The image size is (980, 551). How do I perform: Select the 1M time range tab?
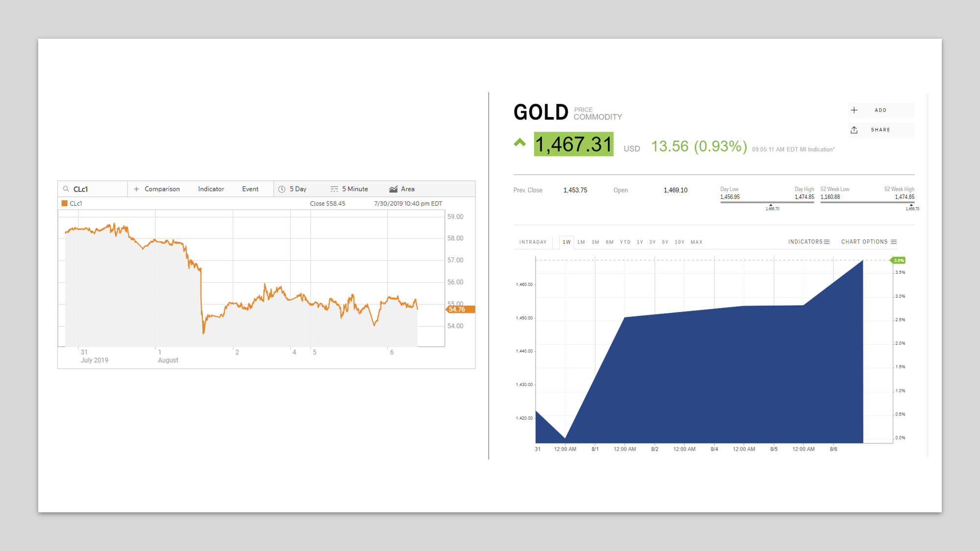[581, 242]
